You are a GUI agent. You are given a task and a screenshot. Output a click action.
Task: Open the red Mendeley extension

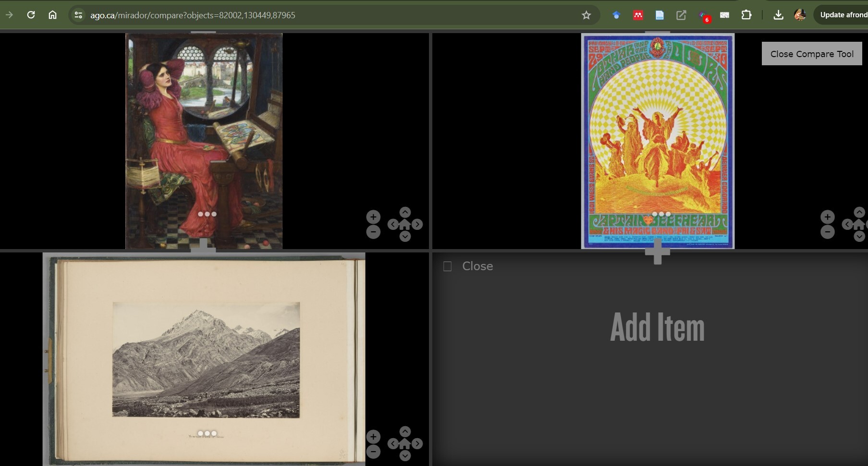[638, 15]
